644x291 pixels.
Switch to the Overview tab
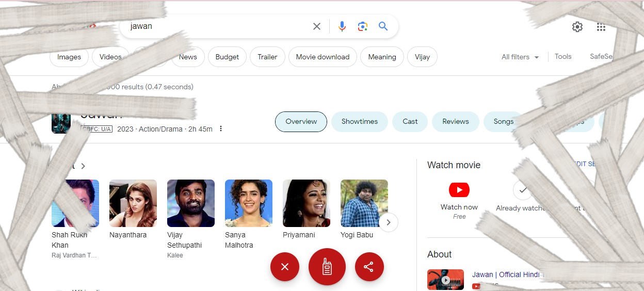coord(301,122)
